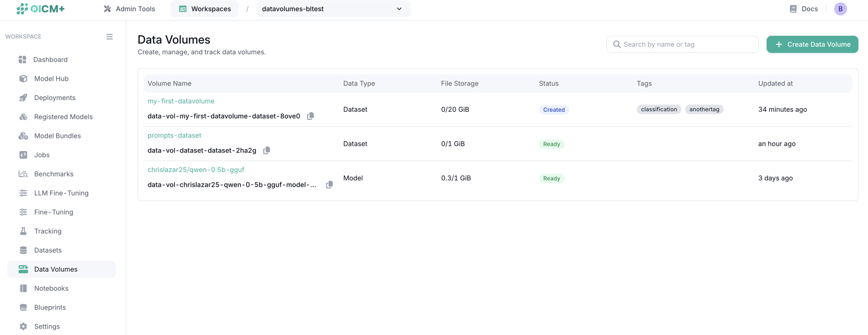868x335 pixels.
Task: Navigate to Notebooks in the sidebar
Action: click(x=51, y=288)
